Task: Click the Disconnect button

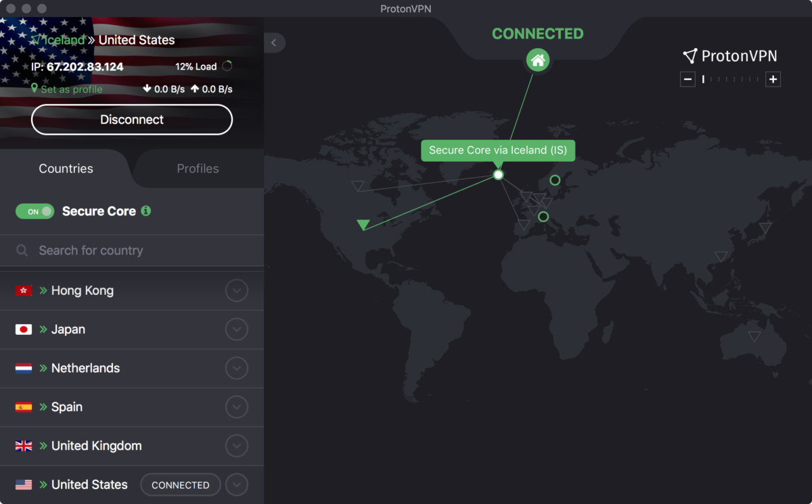Action: (132, 120)
